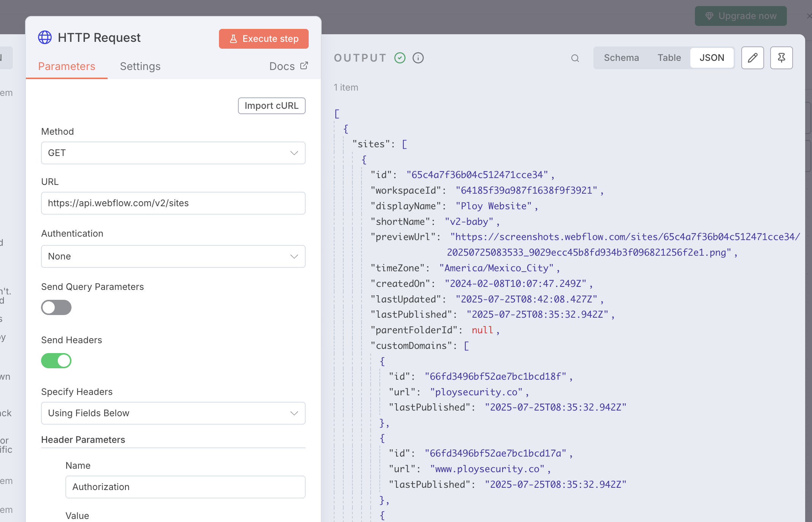Click the site id "65c4a7f36b04c512471cce34" value

(477, 175)
